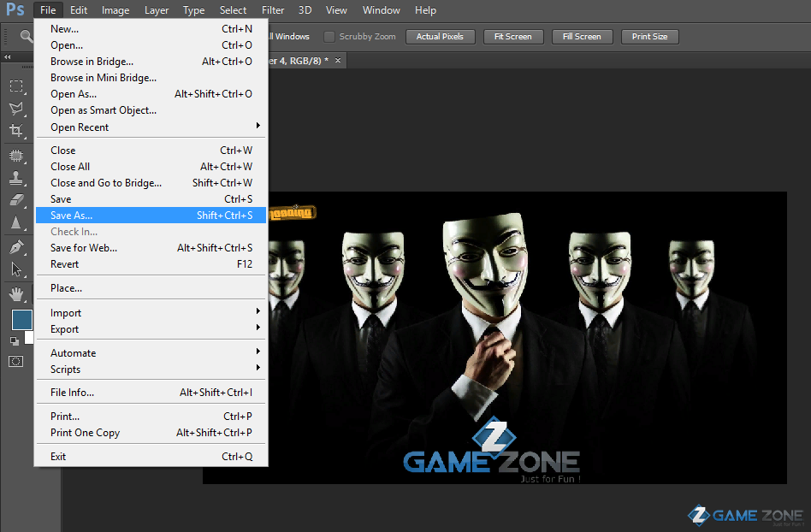Image resolution: width=811 pixels, height=532 pixels.
Task: Open the white background color swatch
Action: 29,338
